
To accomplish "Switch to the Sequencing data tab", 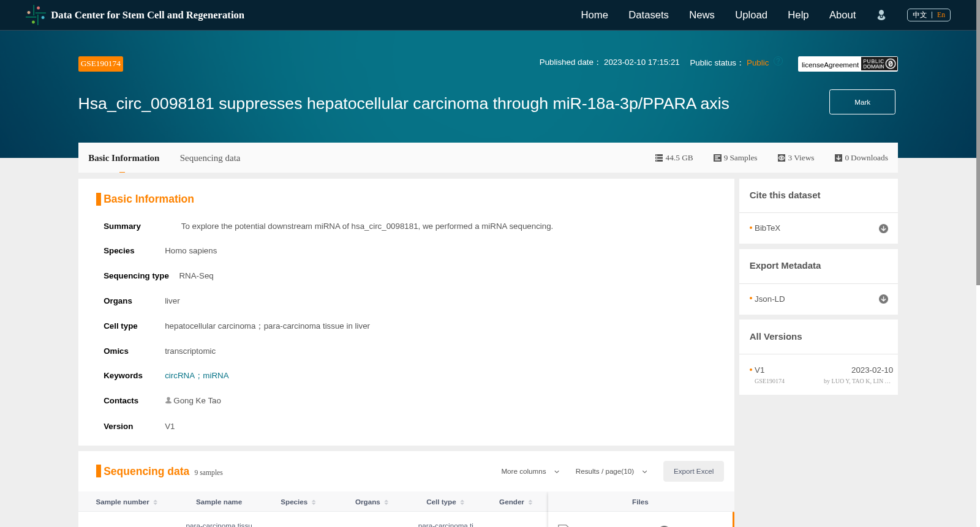I will tap(210, 158).
